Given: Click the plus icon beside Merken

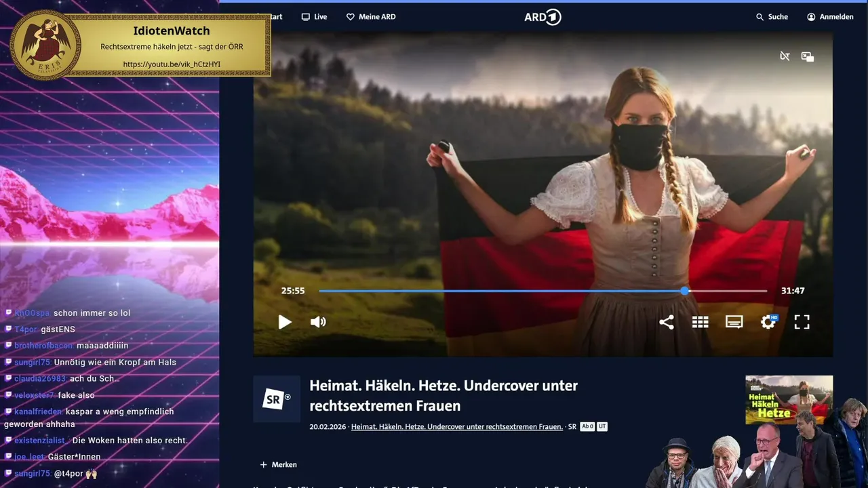Looking at the screenshot, I should [x=263, y=465].
